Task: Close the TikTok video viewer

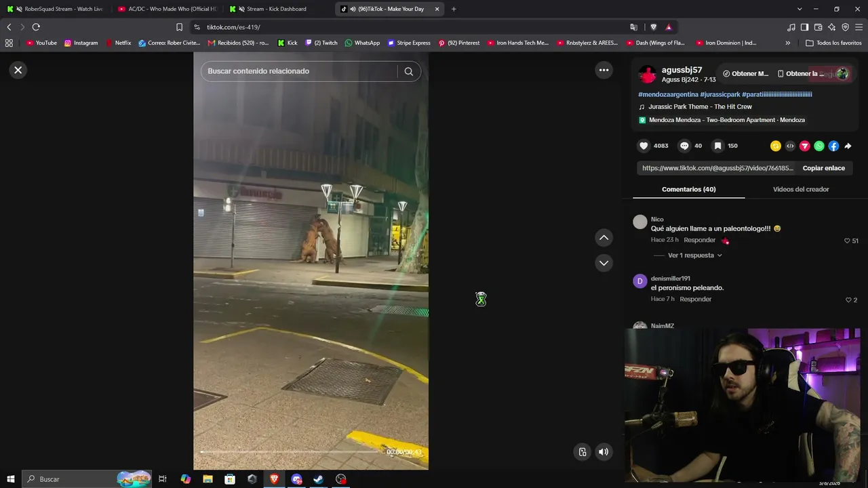Action: 18,70
